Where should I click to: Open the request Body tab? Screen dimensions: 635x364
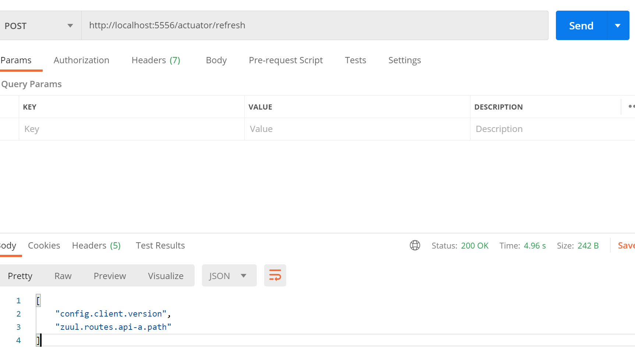pos(216,60)
